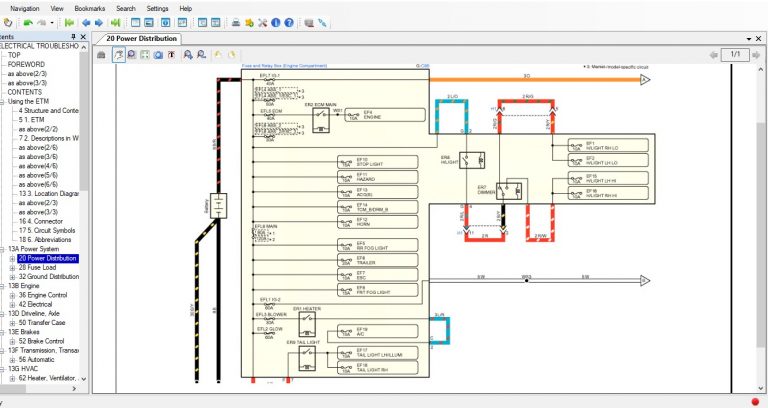This screenshot has height=408, width=768.
Task: Click the green first page arrow
Action: pyautogui.click(x=69, y=23)
